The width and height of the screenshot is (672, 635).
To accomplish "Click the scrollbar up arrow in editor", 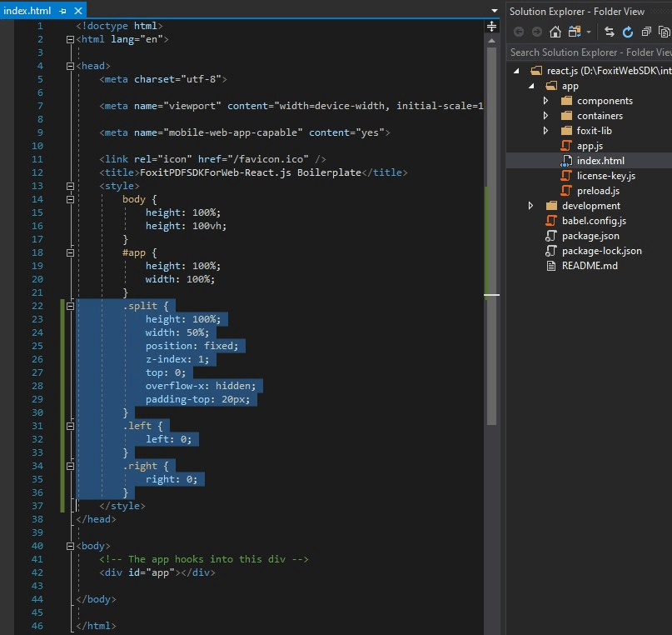I will pyautogui.click(x=491, y=41).
